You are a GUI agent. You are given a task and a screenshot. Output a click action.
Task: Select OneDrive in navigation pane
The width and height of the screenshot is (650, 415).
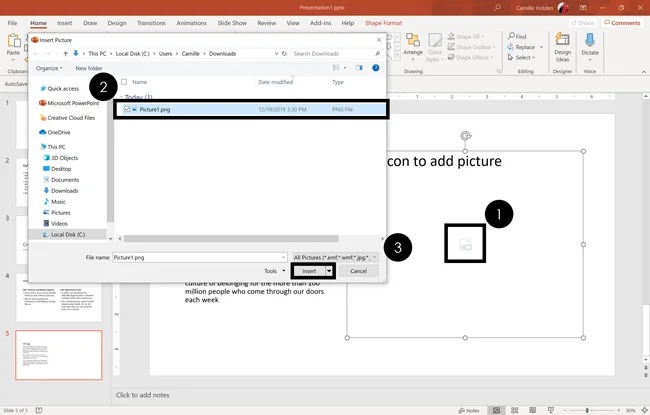[x=55, y=132]
